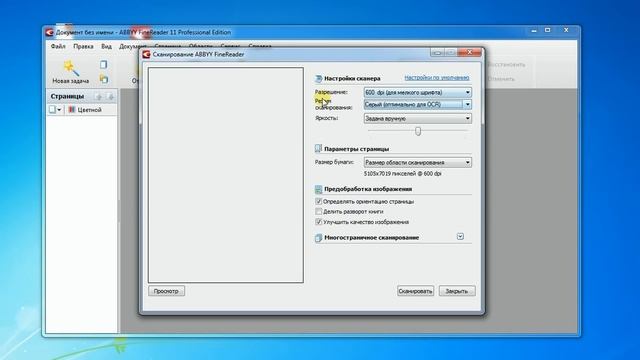Click the Настройки сканера section icon
The height and width of the screenshot is (360, 640).
pos(318,78)
